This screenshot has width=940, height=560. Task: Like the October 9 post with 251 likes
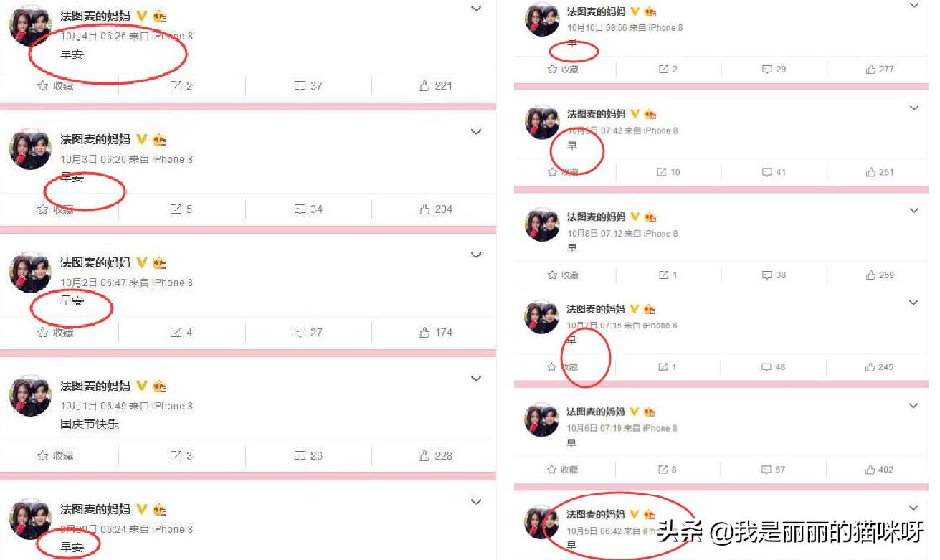[x=880, y=172]
